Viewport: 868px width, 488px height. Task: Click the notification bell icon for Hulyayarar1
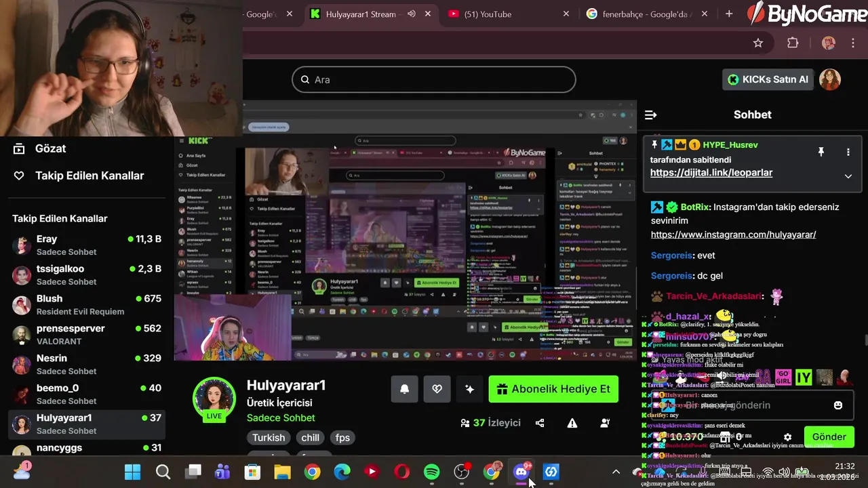coord(404,389)
